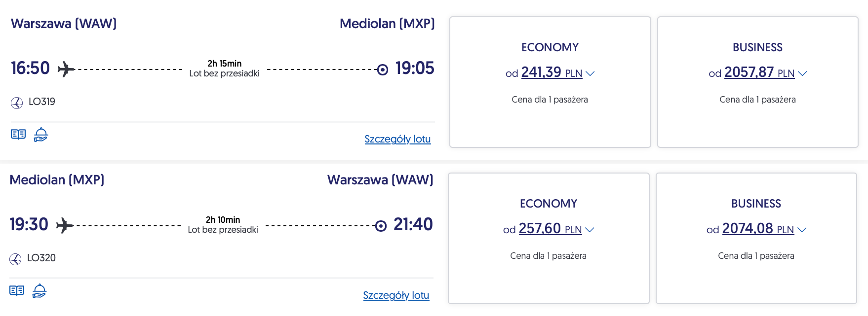Click the newspaper icon on the LO319 flight

click(18, 135)
